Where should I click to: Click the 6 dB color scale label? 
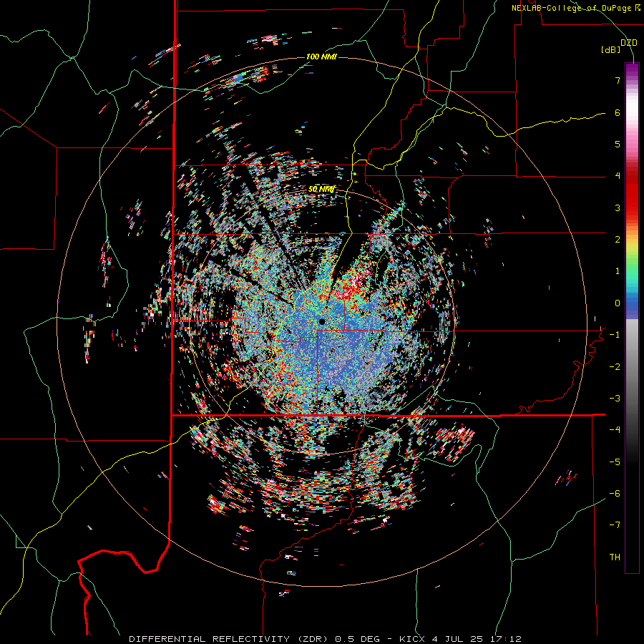[x=618, y=112]
